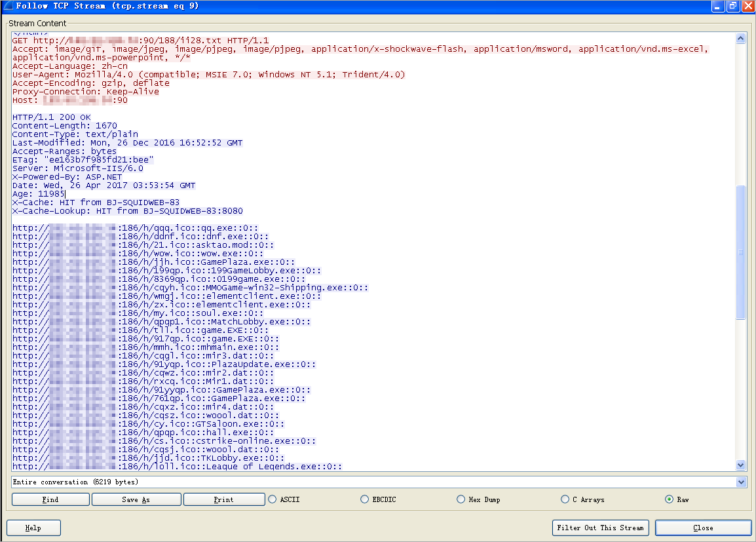Click the Server: Microsoft-IIS/6.0 line

tap(77, 168)
